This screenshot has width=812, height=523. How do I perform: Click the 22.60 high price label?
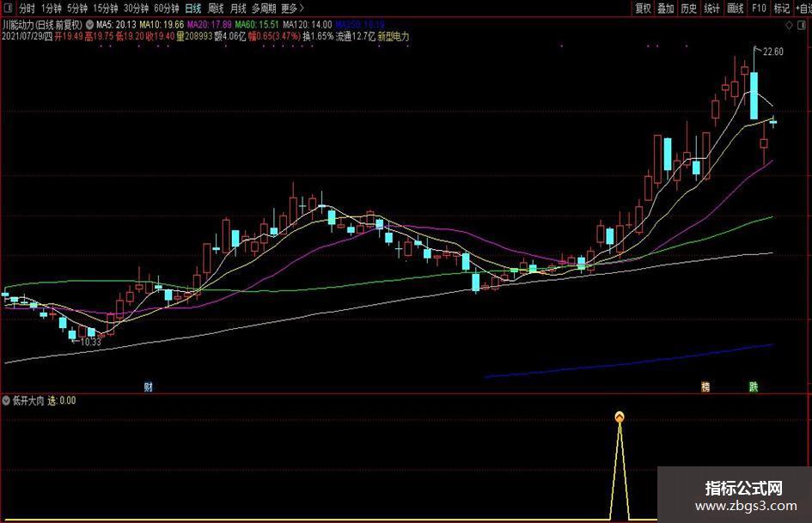coord(773,52)
